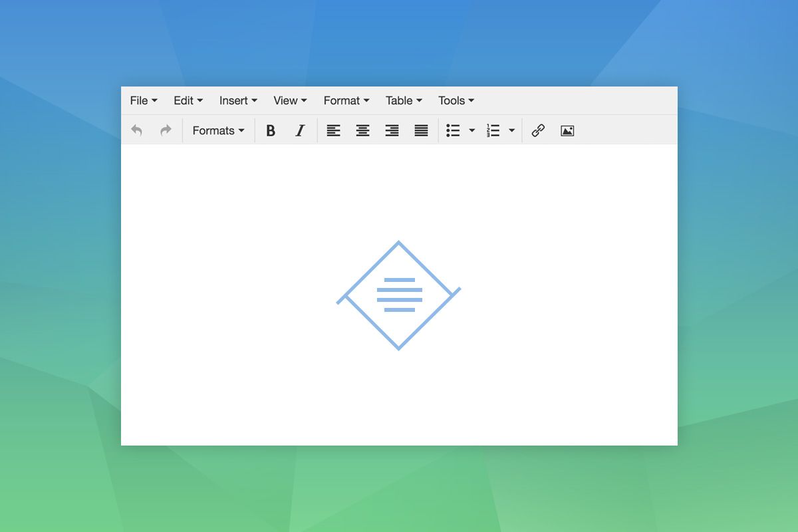Open the File menu

click(x=144, y=100)
